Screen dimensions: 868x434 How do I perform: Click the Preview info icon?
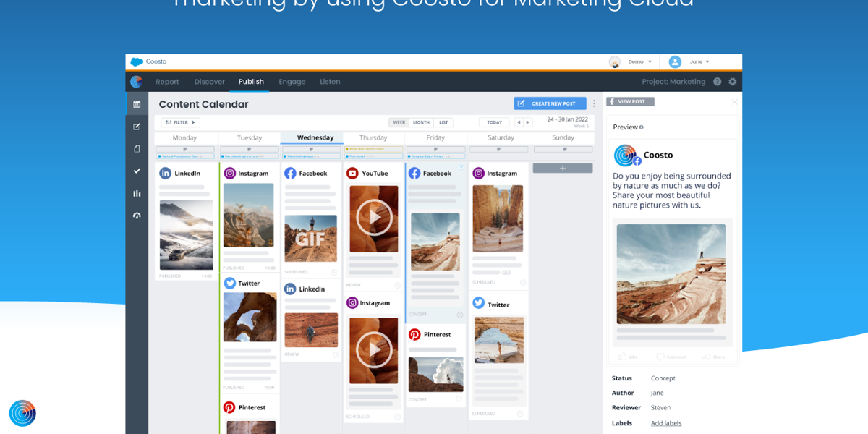point(642,127)
